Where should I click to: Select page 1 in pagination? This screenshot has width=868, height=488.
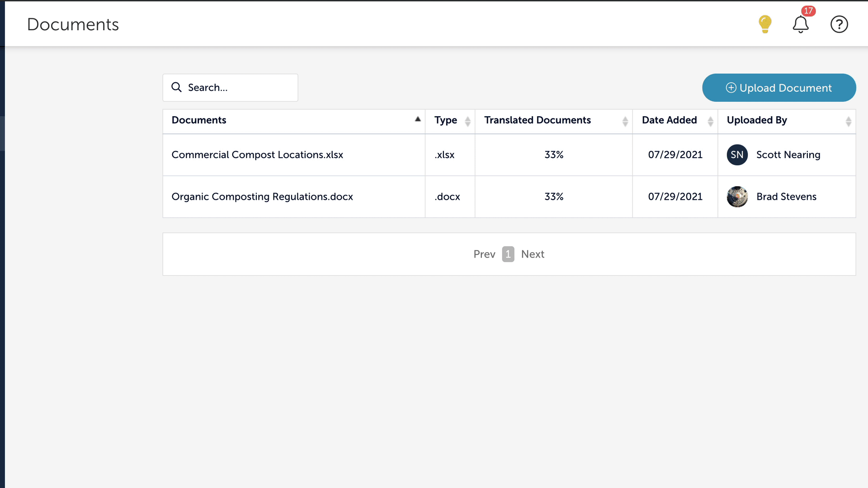coord(508,254)
